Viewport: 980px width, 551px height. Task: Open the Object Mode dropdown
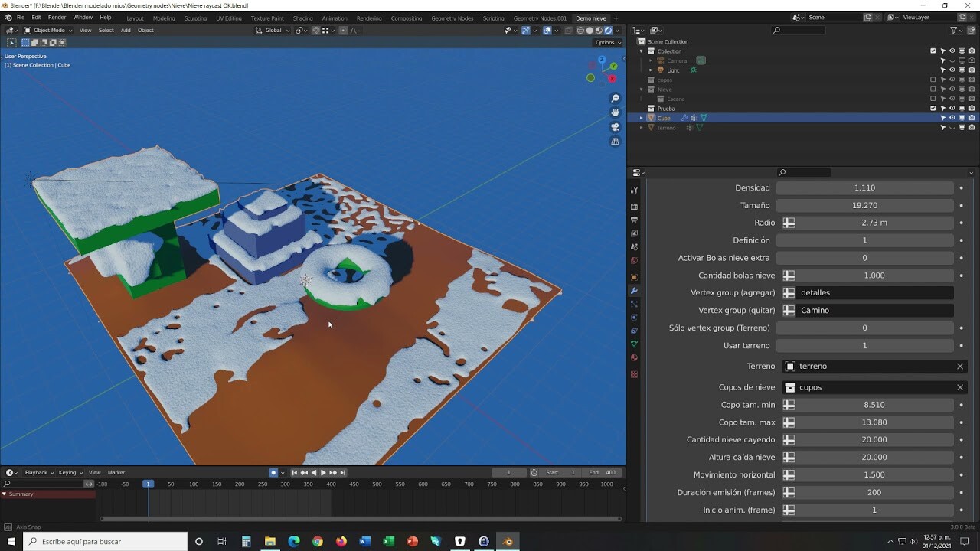pyautogui.click(x=50, y=31)
